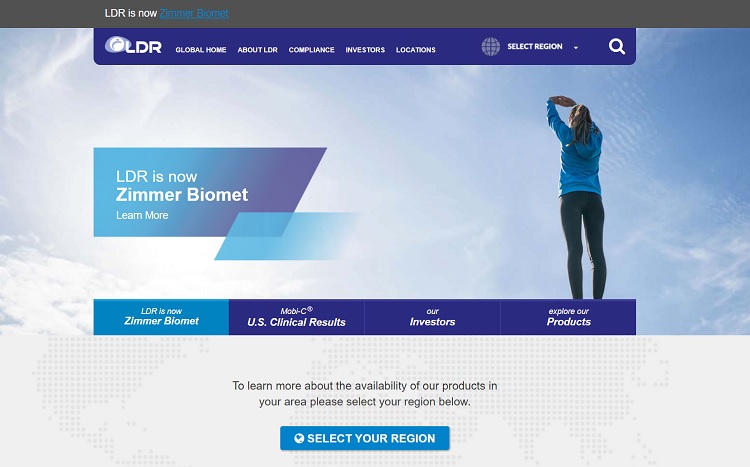The height and width of the screenshot is (467, 750).
Task: Expand the Select Region dropdown arrow
Action: pos(575,48)
